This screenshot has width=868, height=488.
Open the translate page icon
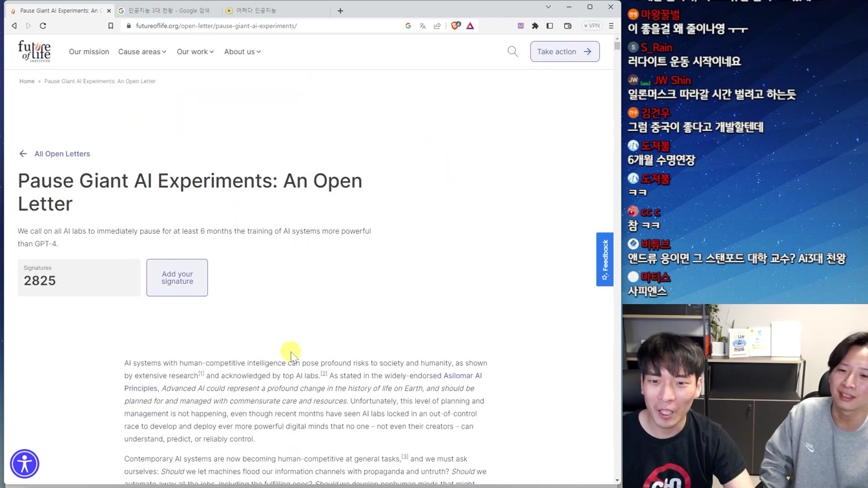422,26
